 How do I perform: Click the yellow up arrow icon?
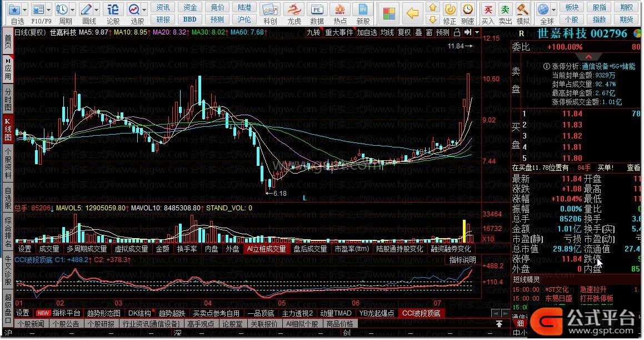[432, 7]
